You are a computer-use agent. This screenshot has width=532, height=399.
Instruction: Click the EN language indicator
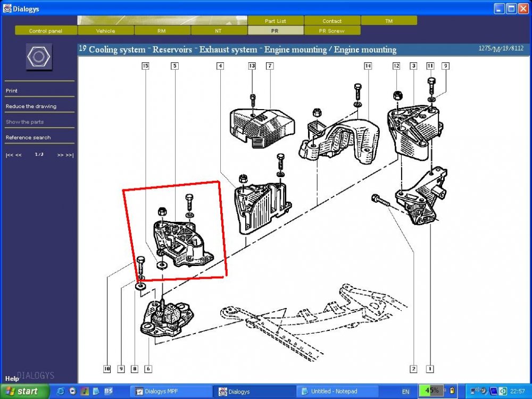405,392
